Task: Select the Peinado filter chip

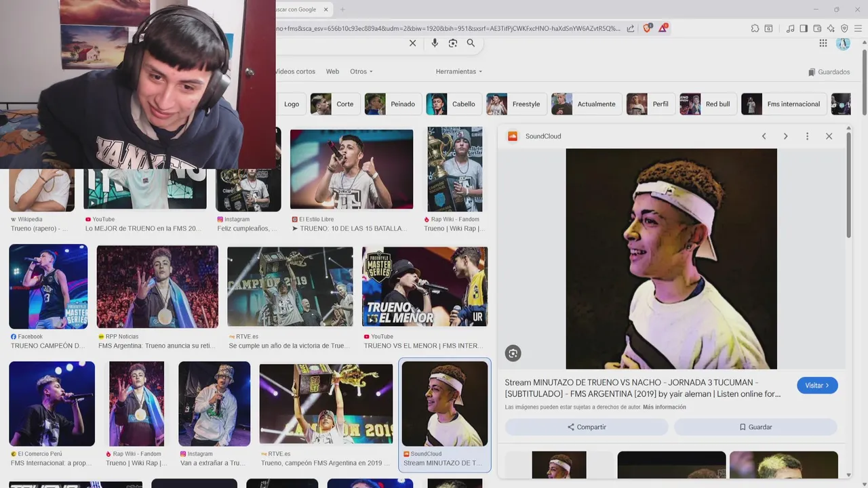Action: [392, 104]
